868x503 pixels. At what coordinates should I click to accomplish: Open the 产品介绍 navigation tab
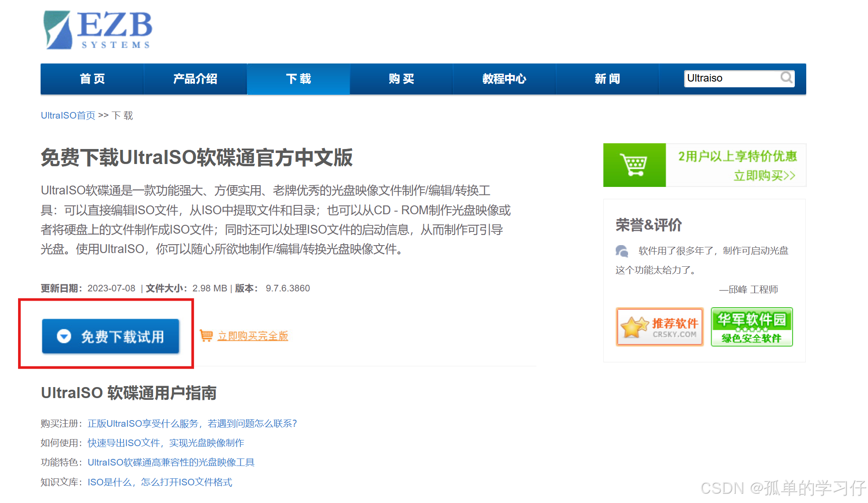(195, 79)
